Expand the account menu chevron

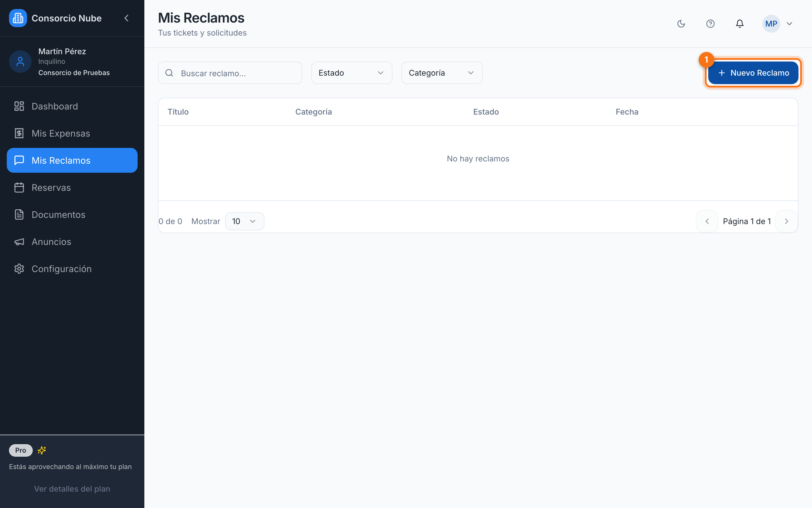pyautogui.click(x=789, y=24)
